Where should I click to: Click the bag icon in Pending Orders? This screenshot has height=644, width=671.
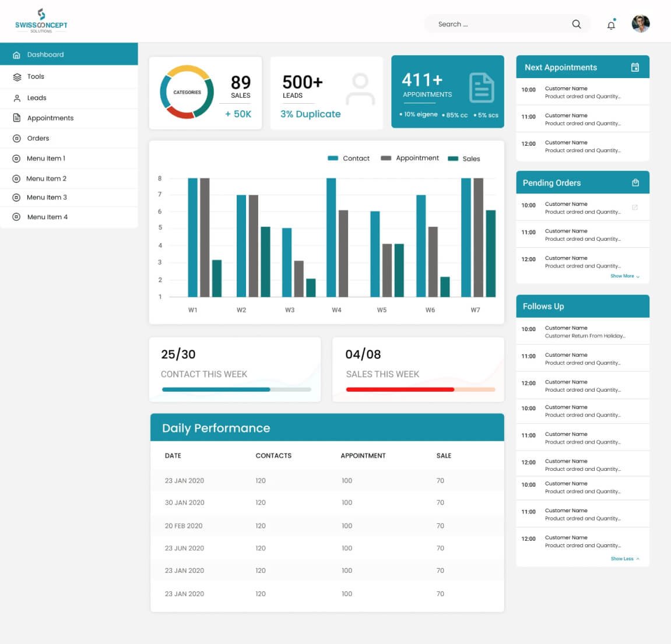tap(635, 183)
